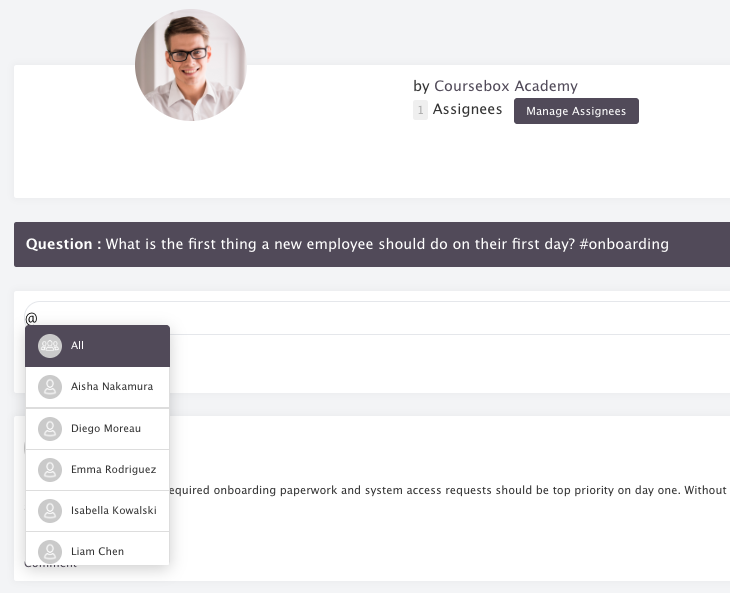Click the Assignees label
Screen dimensions: 730x593
[x=467, y=109]
